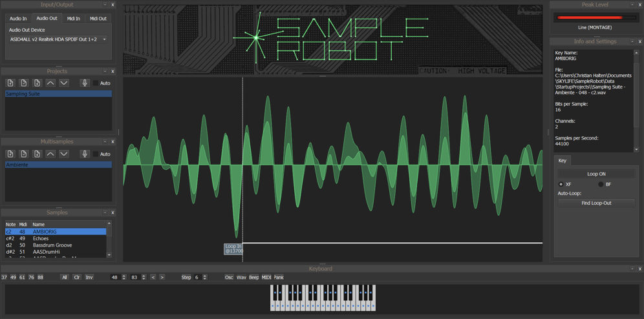Remove multisample icon in Multisamples panel

pyautogui.click(x=24, y=154)
